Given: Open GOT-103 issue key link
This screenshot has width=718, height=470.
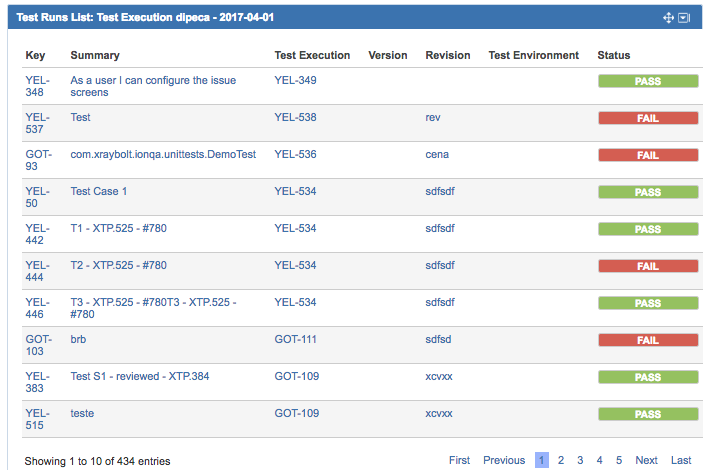Looking at the screenshot, I should (x=38, y=345).
